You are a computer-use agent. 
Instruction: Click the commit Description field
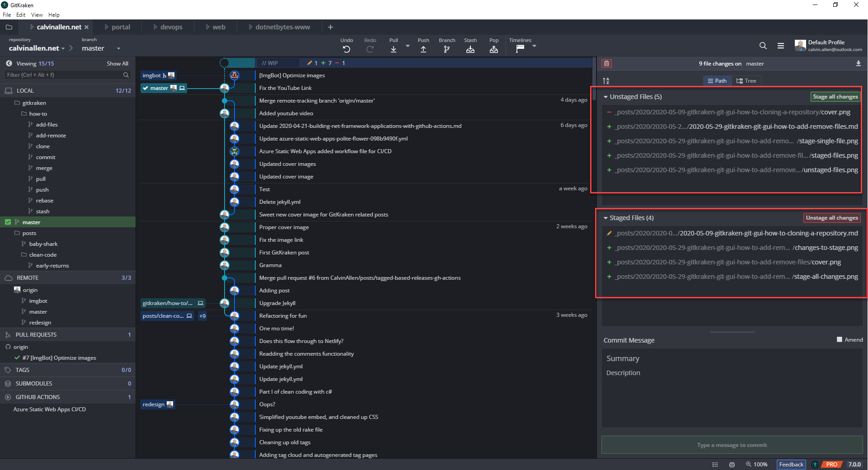732,373
